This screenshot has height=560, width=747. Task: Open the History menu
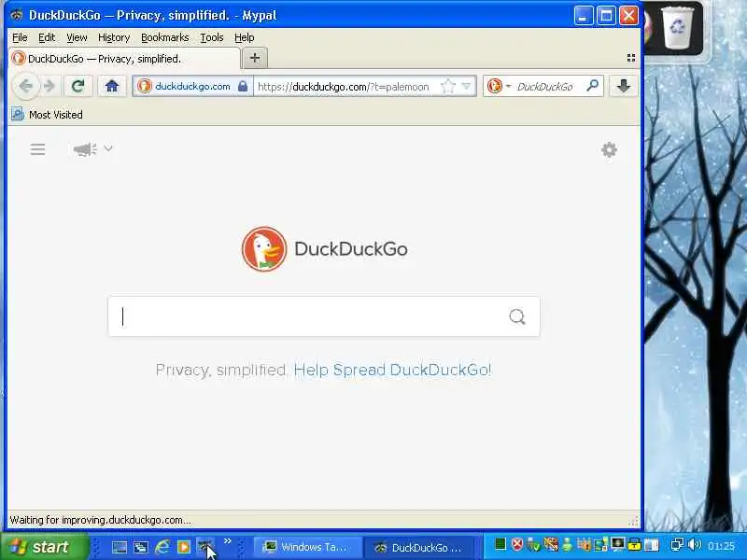coord(114,37)
